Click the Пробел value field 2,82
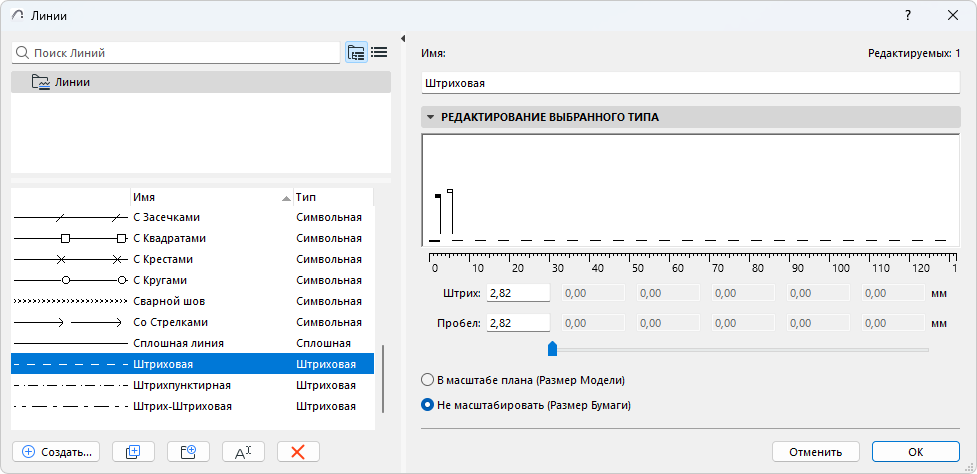Viewport: 977px width, 474px height. [x=518, y=323]
